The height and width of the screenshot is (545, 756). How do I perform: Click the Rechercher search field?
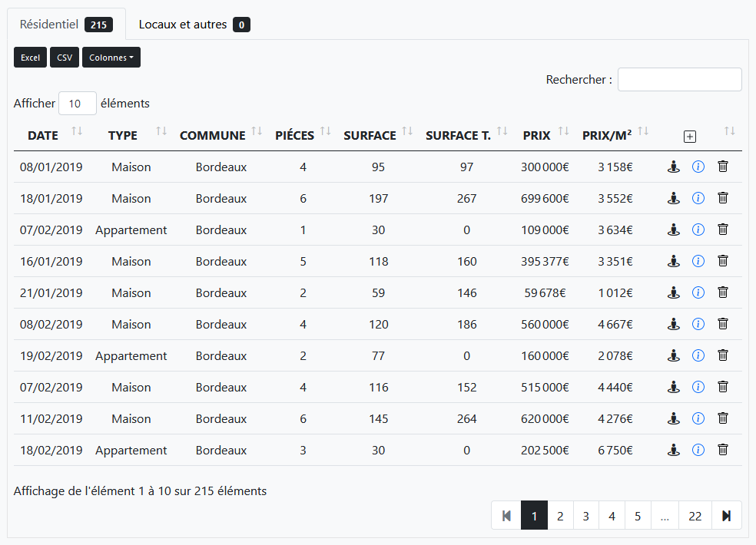pos(679,80)
